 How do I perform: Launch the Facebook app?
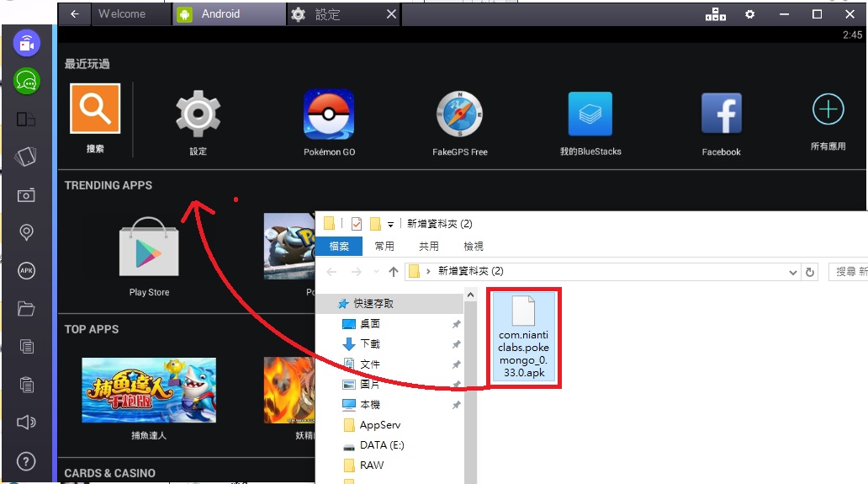coord(722,114)
